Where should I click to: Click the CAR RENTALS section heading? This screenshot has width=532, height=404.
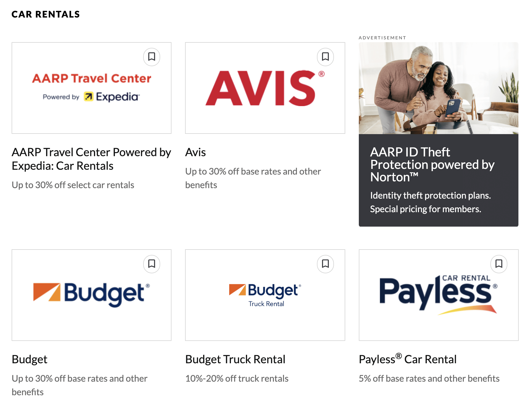click(46, 14)
